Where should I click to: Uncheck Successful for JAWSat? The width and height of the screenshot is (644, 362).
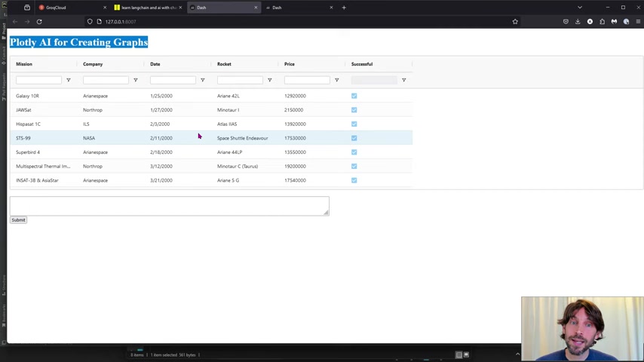click(x=354, y=109)
